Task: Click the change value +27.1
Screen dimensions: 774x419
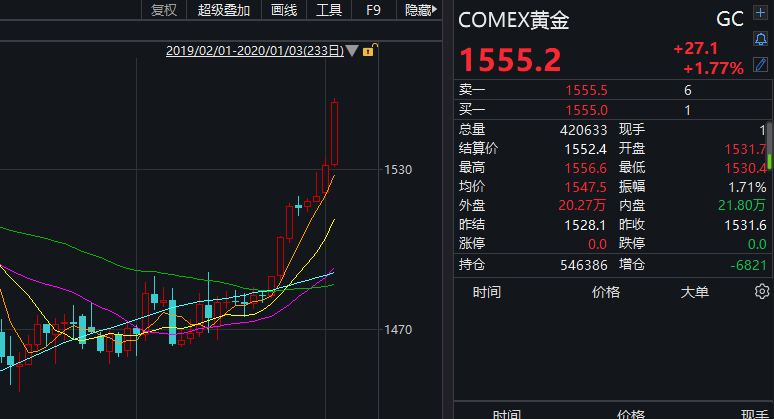Action: point(695,48)
